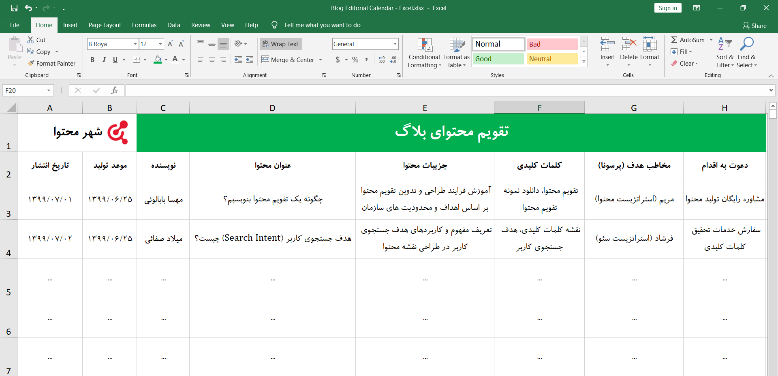778x376 pixels.
Task: Open the font name dropdown
Action: tap(135, 44)
